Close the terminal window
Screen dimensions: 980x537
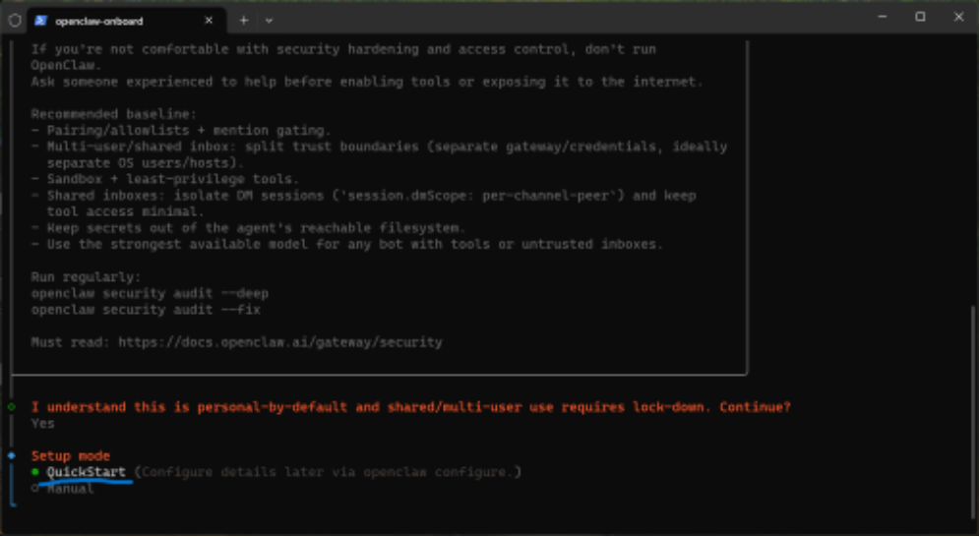[x=958, y=17]
